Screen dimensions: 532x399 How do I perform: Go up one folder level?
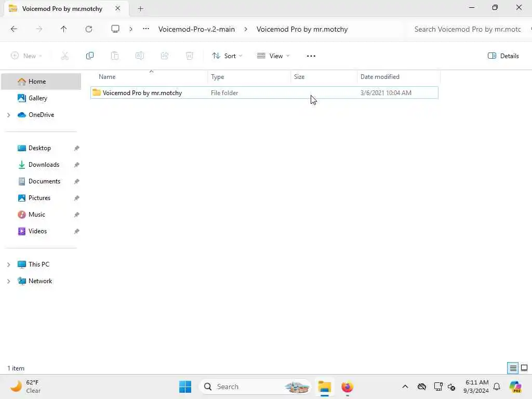click(x=64, y=29)
